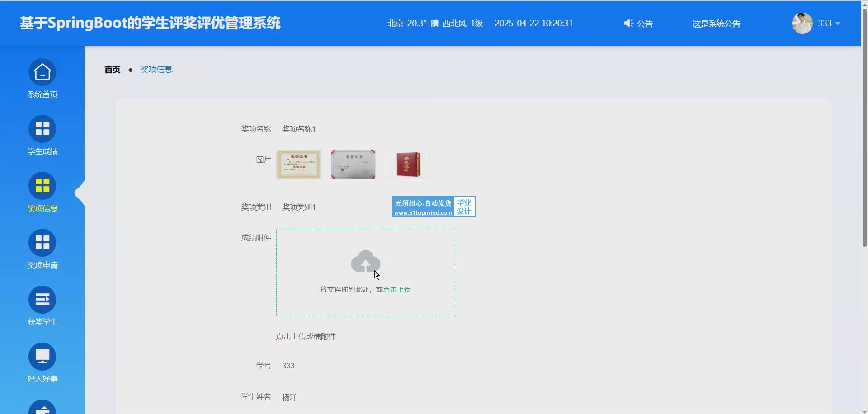This screenshot has width=868, height=414.
Task: Click the 公告 speaker icon
Action: 628,23
